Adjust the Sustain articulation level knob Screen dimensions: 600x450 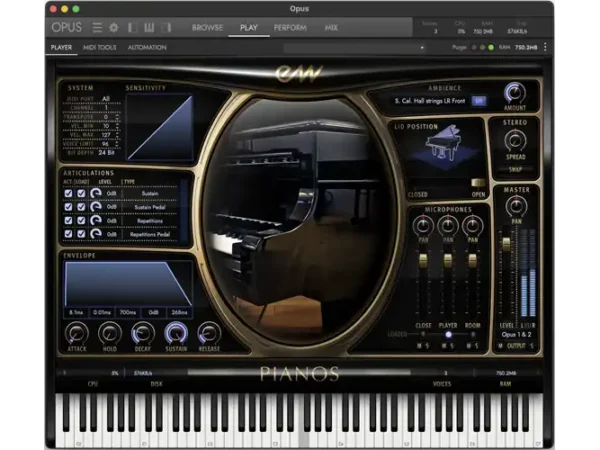95,193
